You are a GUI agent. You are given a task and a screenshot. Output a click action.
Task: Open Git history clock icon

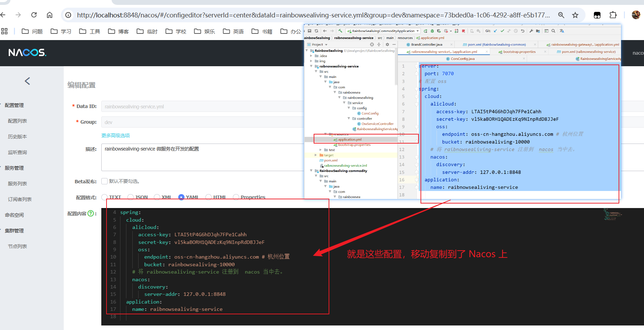tap(516, 31)
